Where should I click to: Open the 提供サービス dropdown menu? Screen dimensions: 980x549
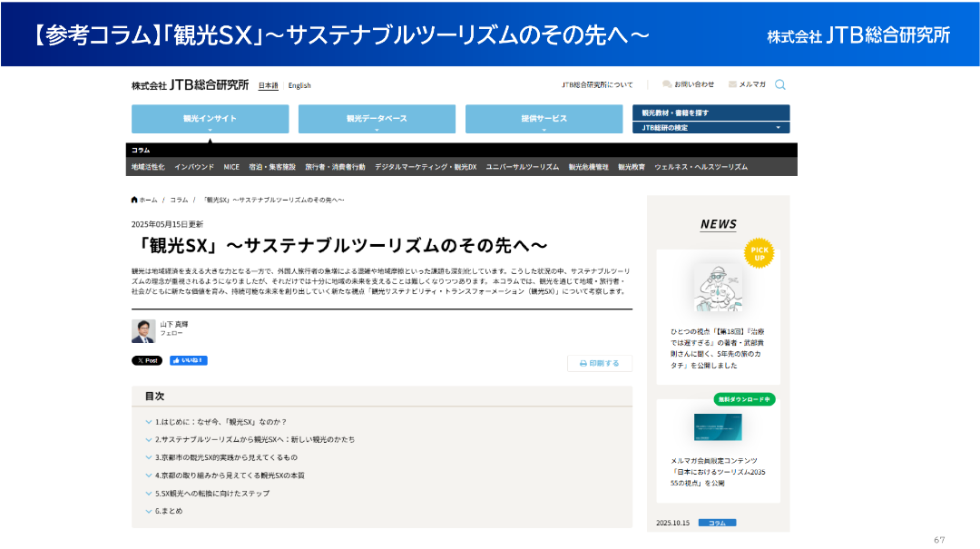click(x=544, y=119)
